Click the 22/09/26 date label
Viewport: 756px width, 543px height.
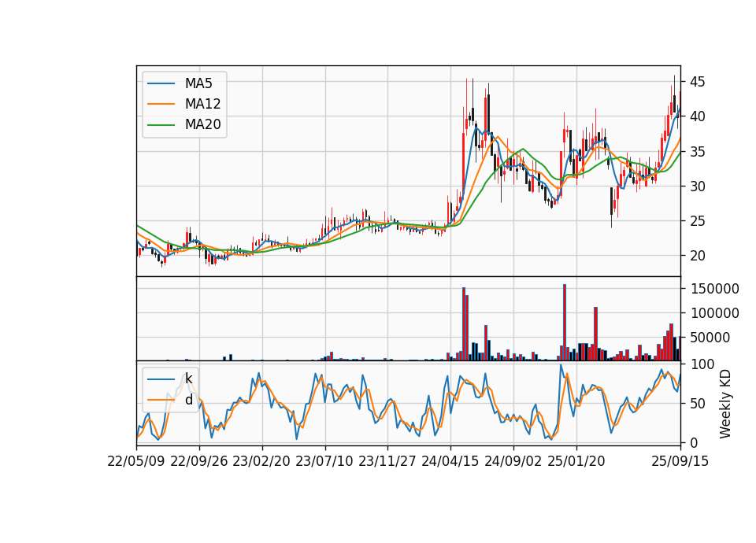tap(199, 461)
